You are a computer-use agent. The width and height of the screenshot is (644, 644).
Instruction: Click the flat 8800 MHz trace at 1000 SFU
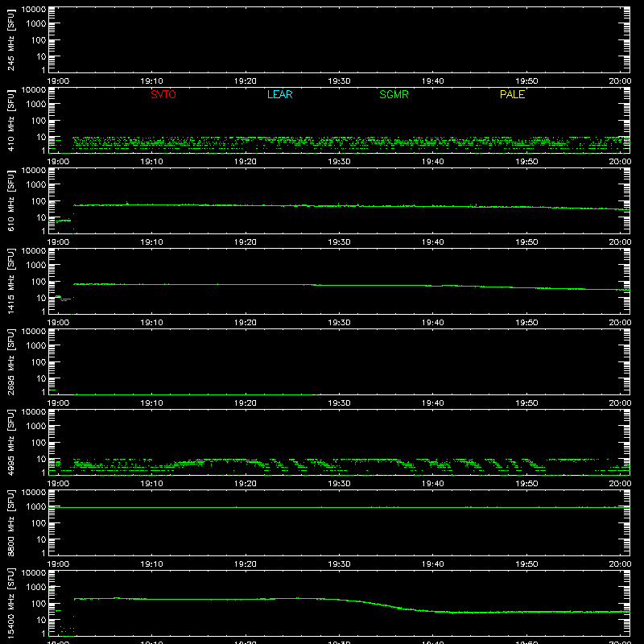coord(339,508)
